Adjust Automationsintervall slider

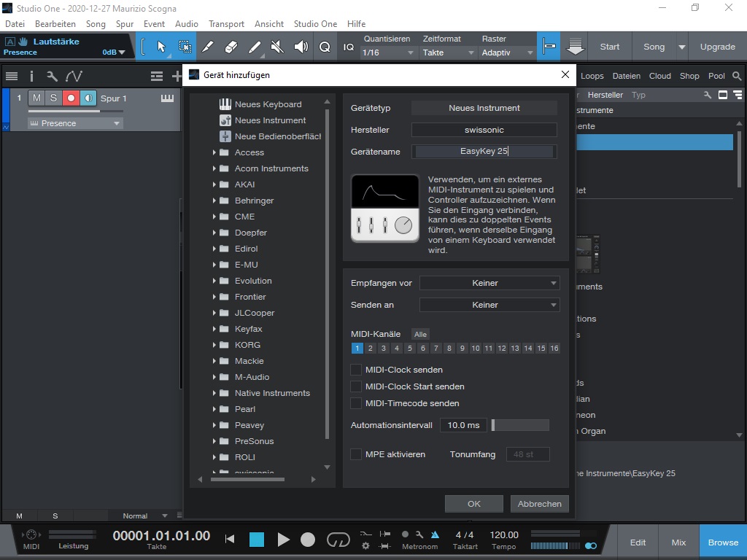click(x=520, y=425)
